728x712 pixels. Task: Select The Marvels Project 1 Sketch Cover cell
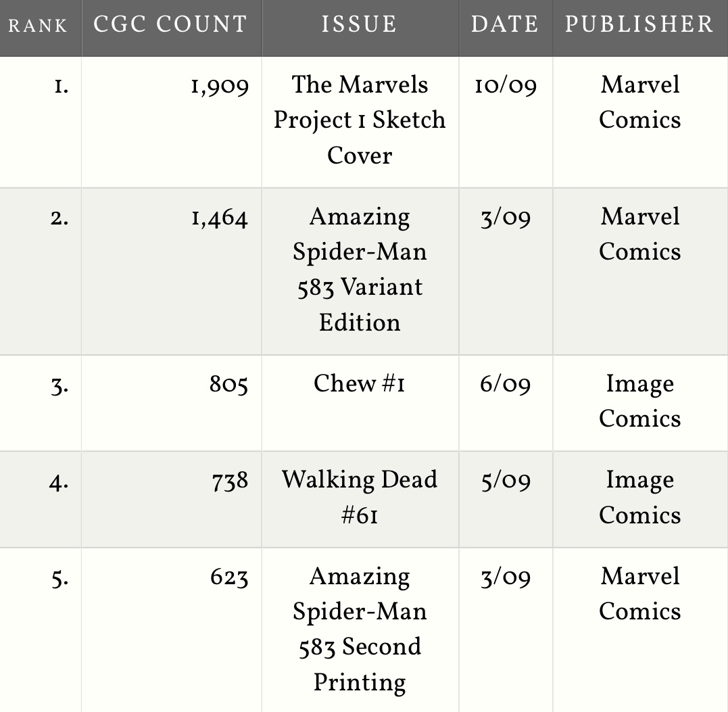[360, 120]
